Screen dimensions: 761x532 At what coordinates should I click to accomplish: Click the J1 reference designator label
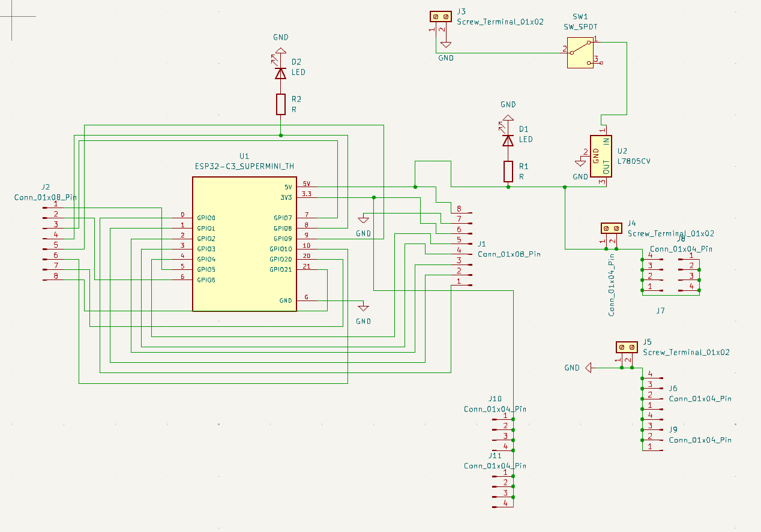pyautogui.click(x=481, y=244)
